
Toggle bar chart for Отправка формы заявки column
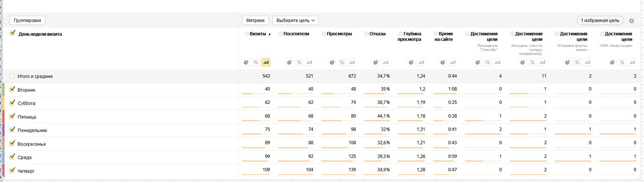(x=587, y=63)
